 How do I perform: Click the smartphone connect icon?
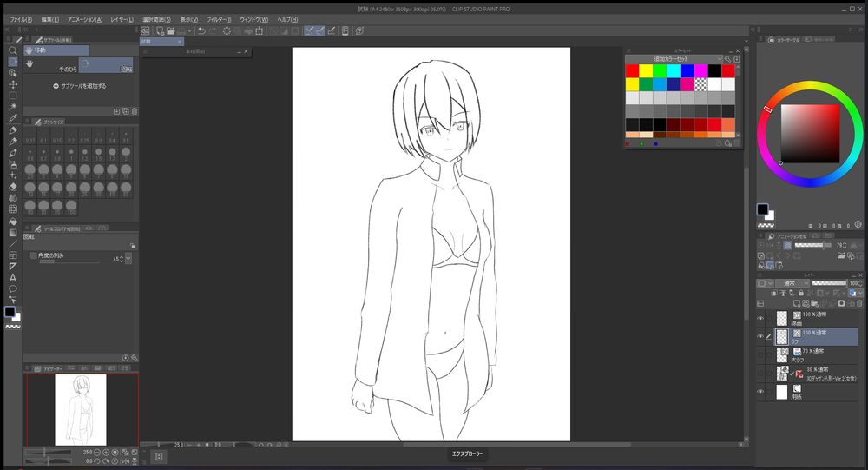(x=345, y=31)
